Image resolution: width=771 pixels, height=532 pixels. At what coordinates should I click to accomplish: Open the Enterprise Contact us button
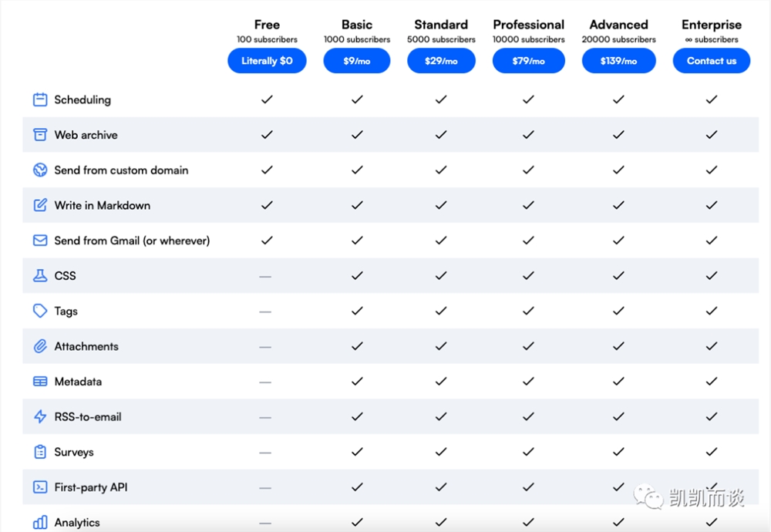click(x=712, y=60)
